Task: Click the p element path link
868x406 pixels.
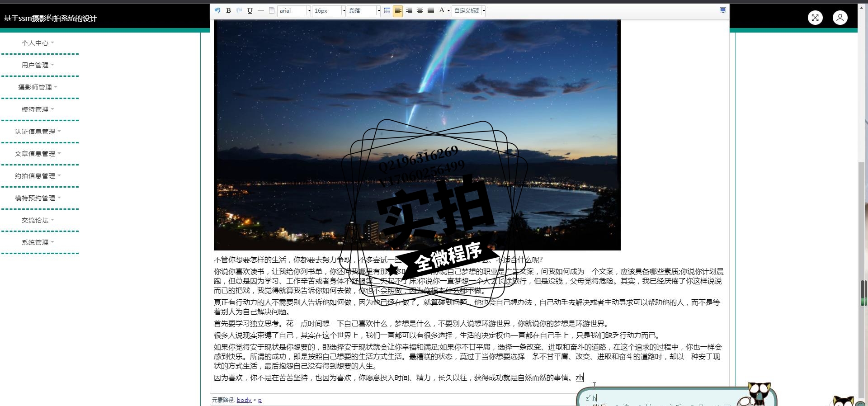Action: click(x=260, y=400)
